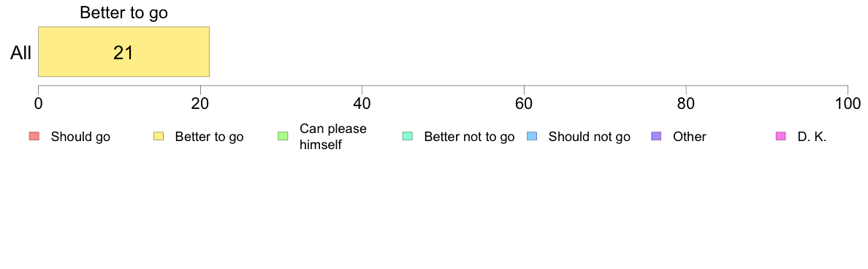Click the All row label
This screenshot has height=269, width=868.
pyautogui.click(x=21, y=53)
